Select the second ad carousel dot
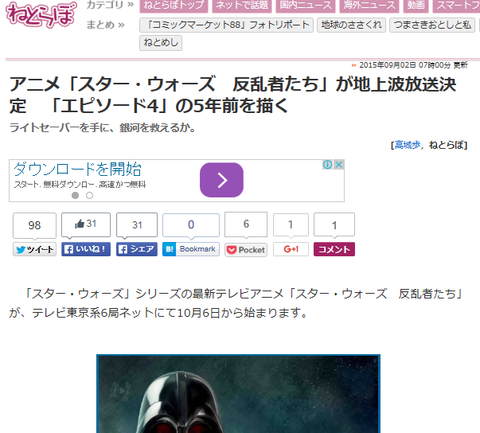Viewport: 480px width, 433px height. [89, 195]
